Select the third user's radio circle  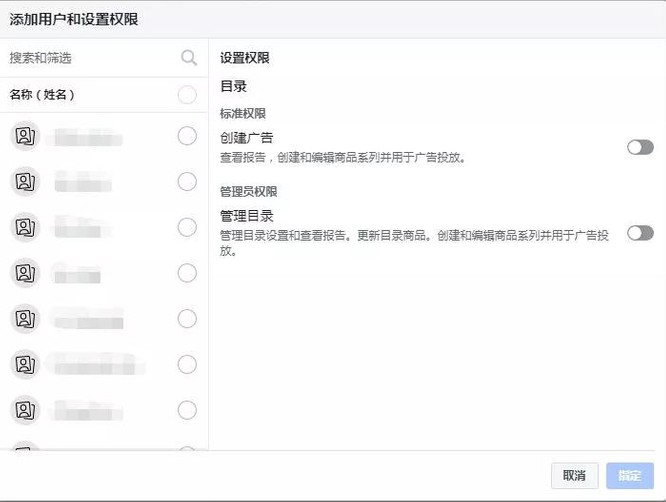(187, 227)
